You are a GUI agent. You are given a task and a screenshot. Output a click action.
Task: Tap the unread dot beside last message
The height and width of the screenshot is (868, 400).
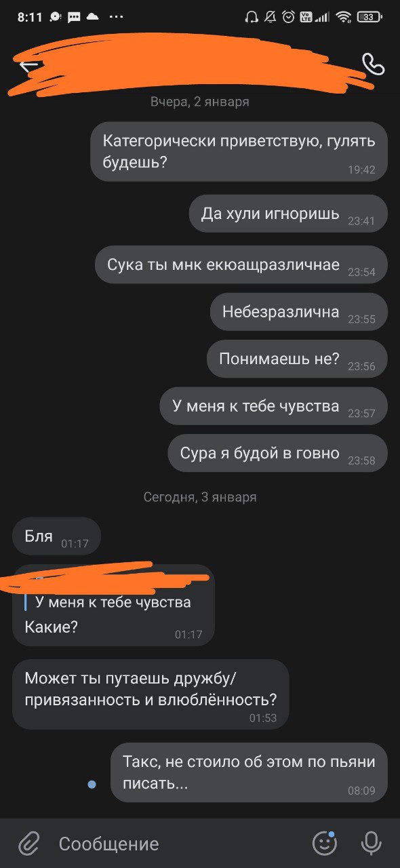(92, 785)
